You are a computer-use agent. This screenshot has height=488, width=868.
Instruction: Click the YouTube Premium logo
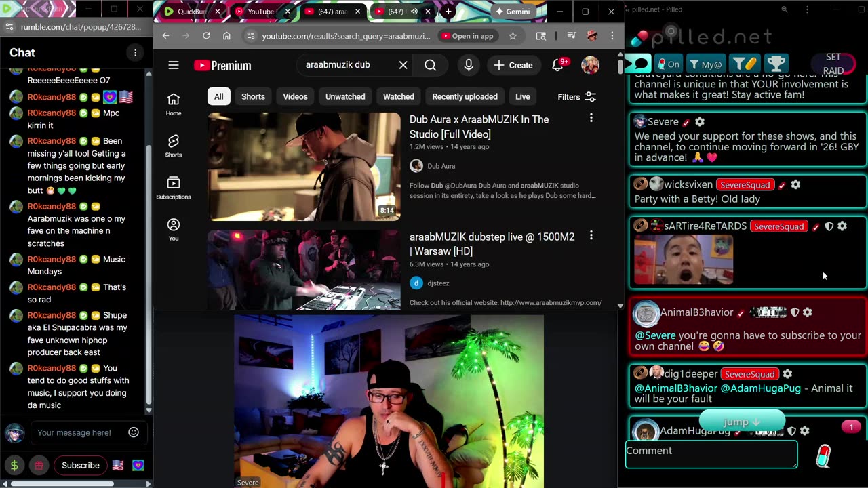coord(222,66)
